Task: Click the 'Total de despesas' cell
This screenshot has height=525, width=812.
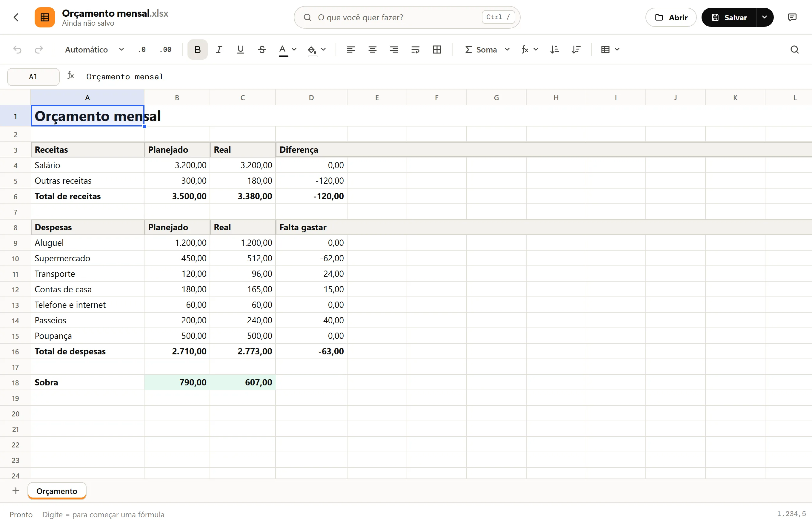Action: [87, 351]
